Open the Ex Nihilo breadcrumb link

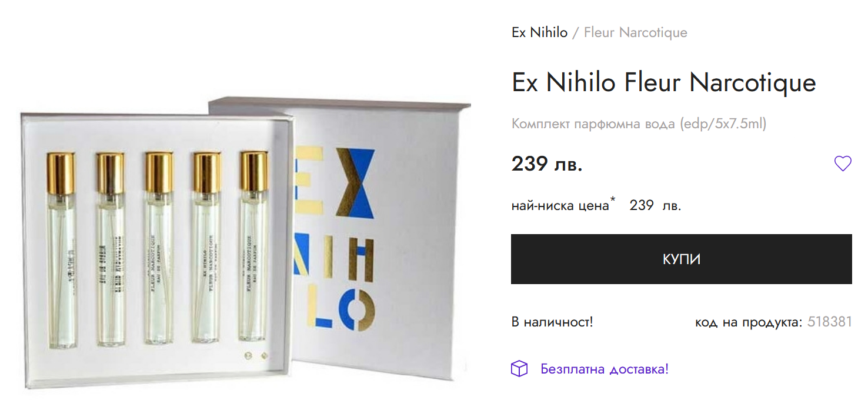pos(539,32)
